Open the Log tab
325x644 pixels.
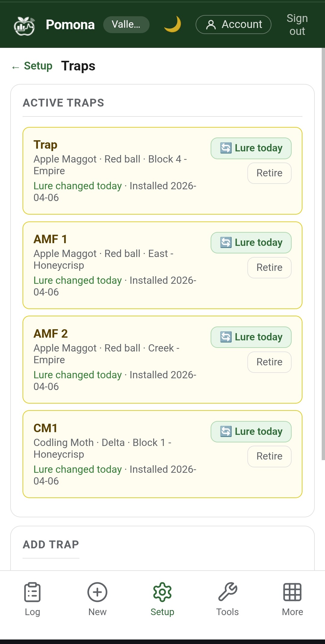click(32, 599)
